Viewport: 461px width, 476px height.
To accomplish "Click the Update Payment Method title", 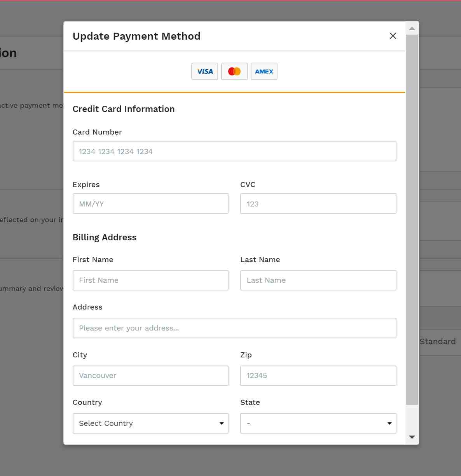I will click(x=136, y=36).
